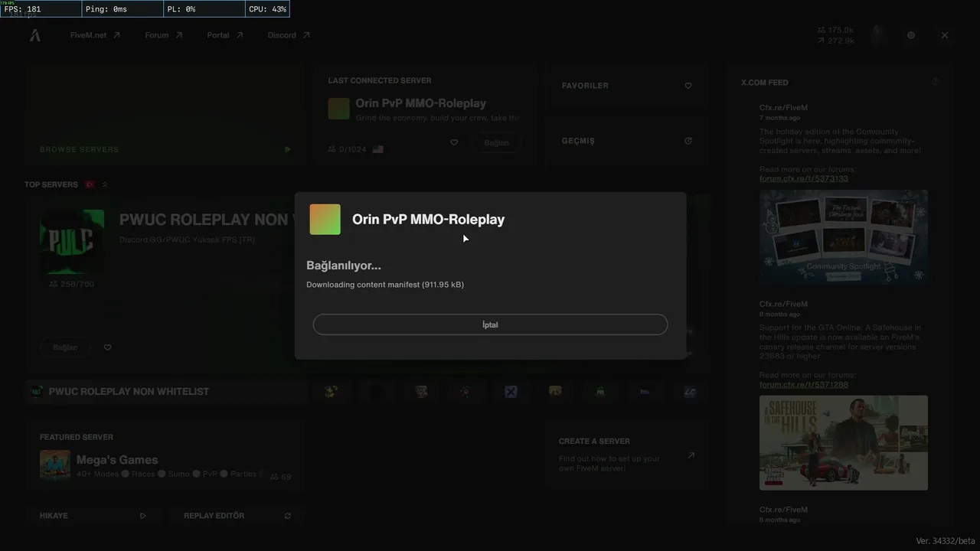Open the FiveM.net link
Viewport: 980px width, 551px height.
click(95, 35)
